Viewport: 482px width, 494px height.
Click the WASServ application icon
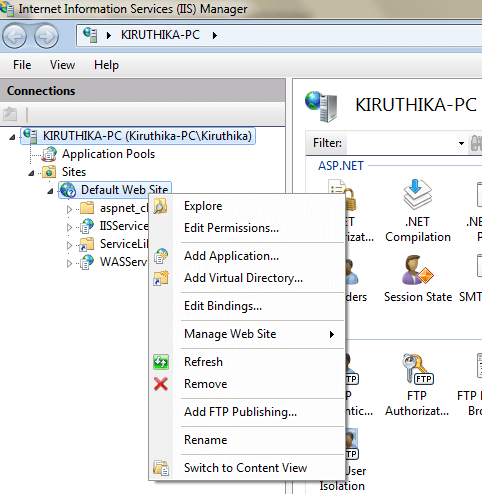click(87, 262)
